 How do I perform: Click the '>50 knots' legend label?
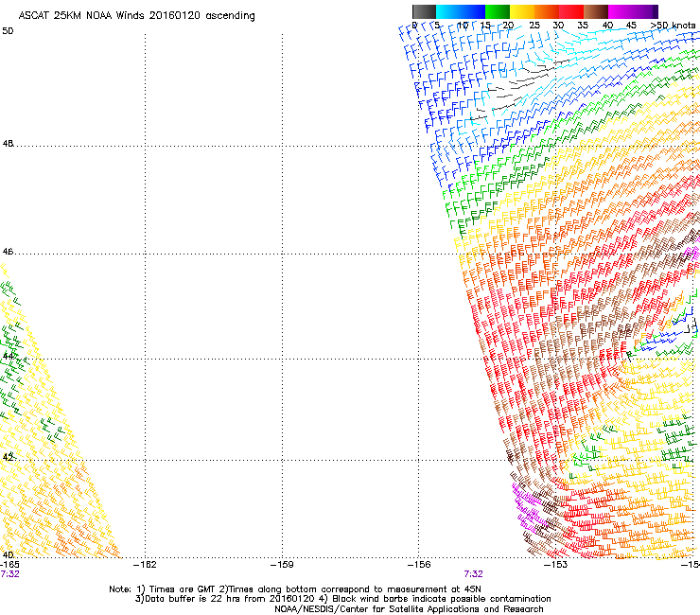(x=673, y=26)
